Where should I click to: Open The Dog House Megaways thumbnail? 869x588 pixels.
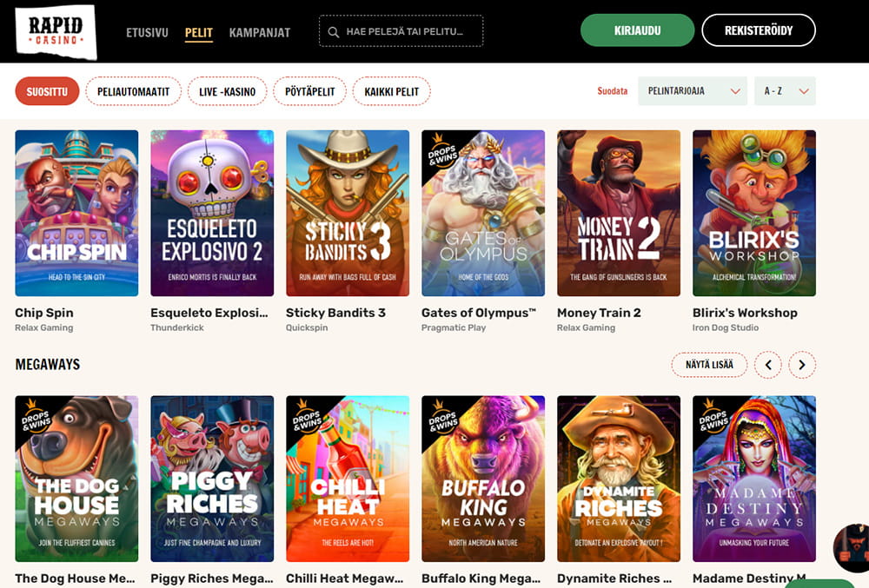point(76,479)
